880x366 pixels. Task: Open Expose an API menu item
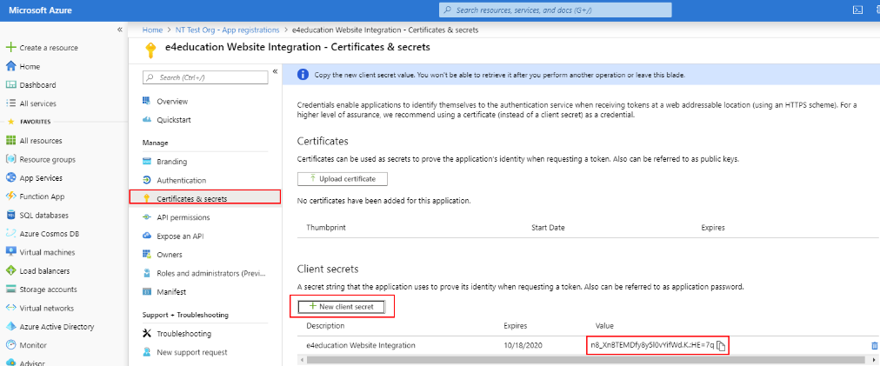(180, 236)
